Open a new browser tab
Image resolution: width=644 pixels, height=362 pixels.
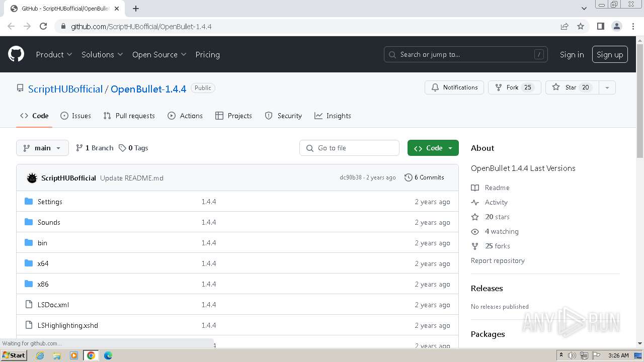(136, 9)
